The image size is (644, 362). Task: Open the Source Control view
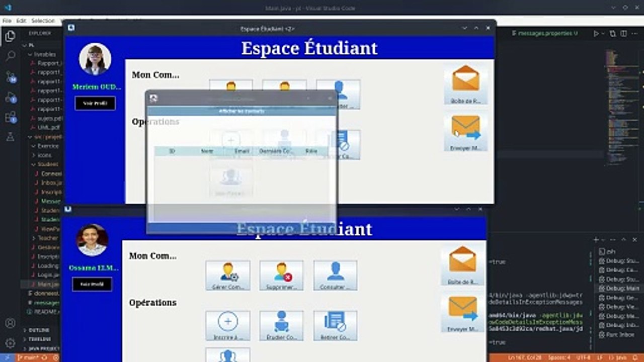pos(11,76)
